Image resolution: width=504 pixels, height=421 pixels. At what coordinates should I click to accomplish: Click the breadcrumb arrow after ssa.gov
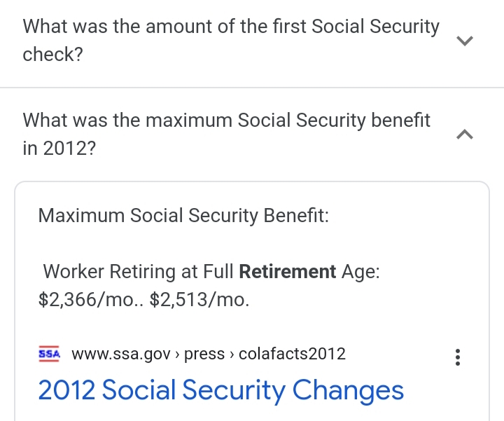click(x=178, y=354)
